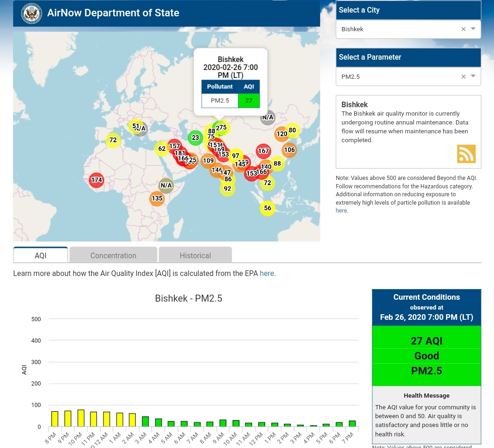Follow the particle pollution exposure 'here' link
The width and height of the screenshot is (494, 448).
click(x=341, y=211)
